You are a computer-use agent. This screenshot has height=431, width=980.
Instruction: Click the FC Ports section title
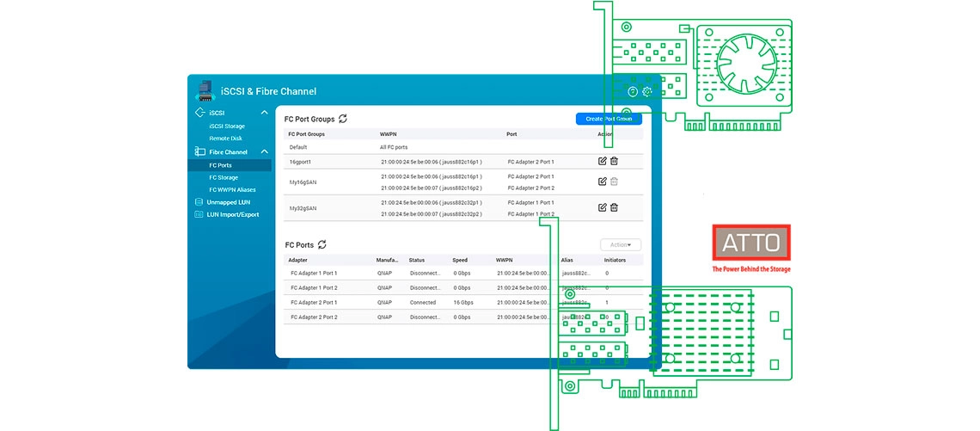pos(299,244)
